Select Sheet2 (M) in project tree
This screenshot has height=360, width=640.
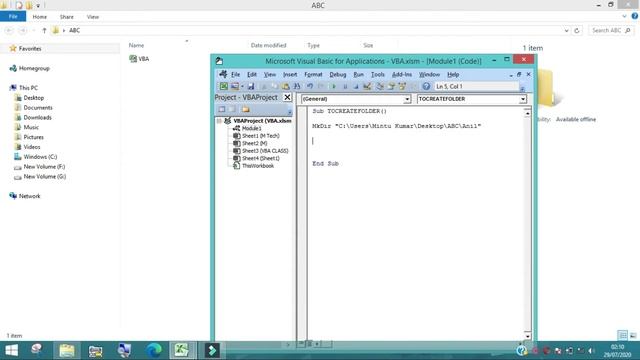(254, 143)
